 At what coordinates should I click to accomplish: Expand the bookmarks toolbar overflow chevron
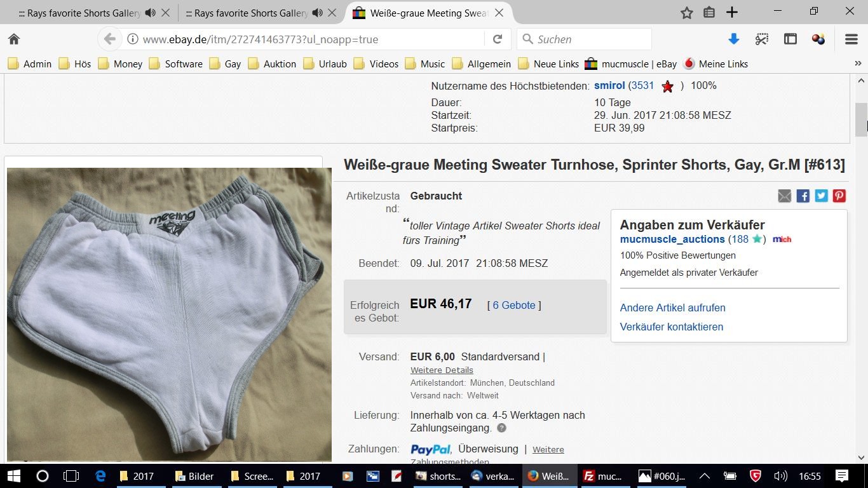(858, 64)
